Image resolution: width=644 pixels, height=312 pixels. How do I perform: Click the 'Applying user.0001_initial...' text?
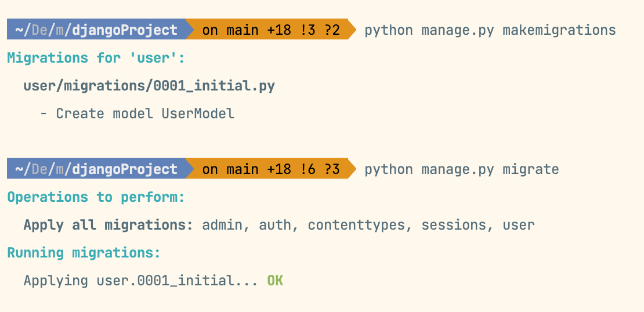[x=141, y=281]
